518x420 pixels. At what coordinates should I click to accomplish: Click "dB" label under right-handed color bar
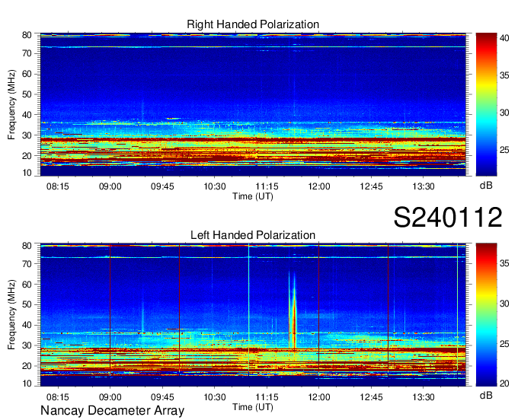486,186
